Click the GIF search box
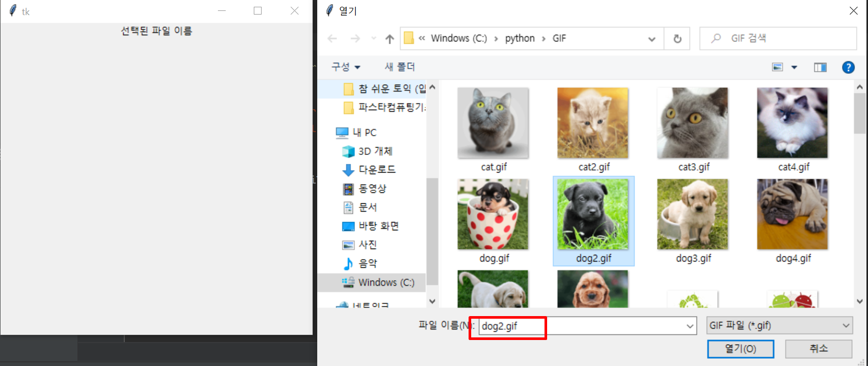This screenshot has height=366, width=868. click(778, 38)
